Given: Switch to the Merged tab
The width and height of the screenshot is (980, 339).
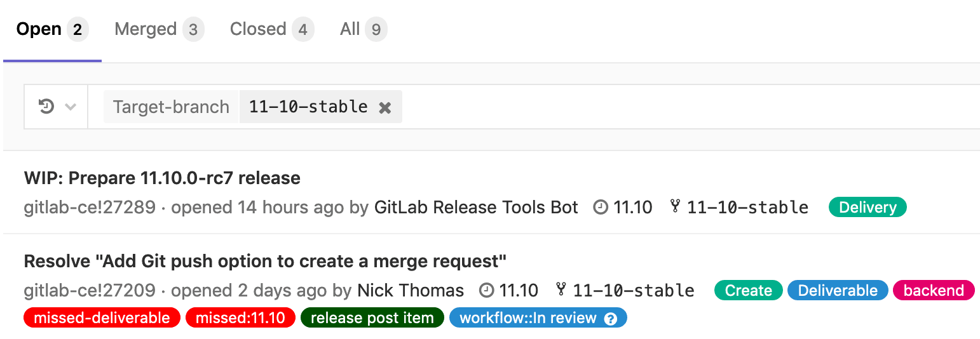Looking at the screenshot, I should click(159, 29).
